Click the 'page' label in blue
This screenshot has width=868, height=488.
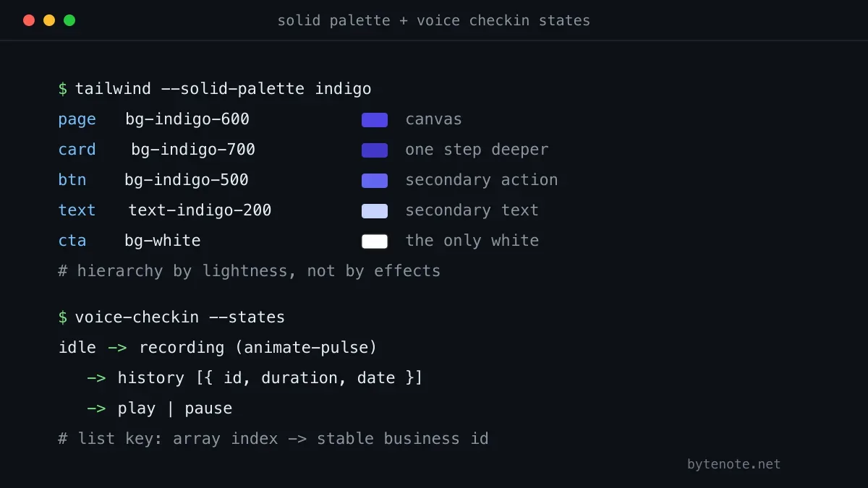tap(77, 120)
